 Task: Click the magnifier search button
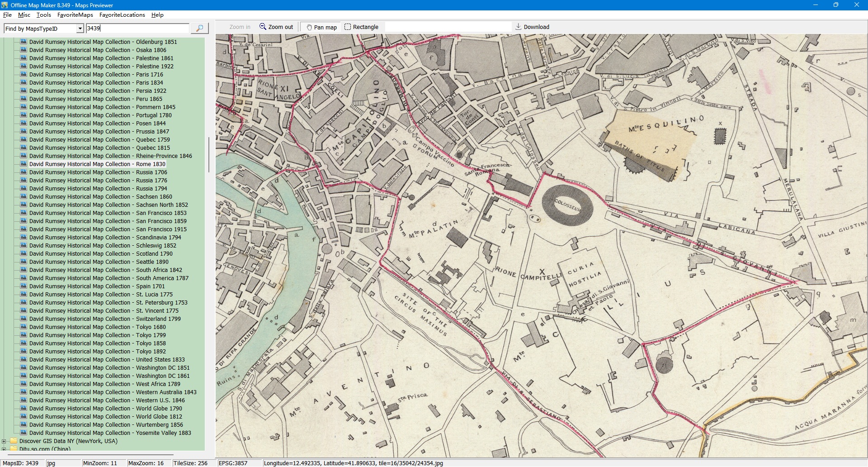point(199,29)
